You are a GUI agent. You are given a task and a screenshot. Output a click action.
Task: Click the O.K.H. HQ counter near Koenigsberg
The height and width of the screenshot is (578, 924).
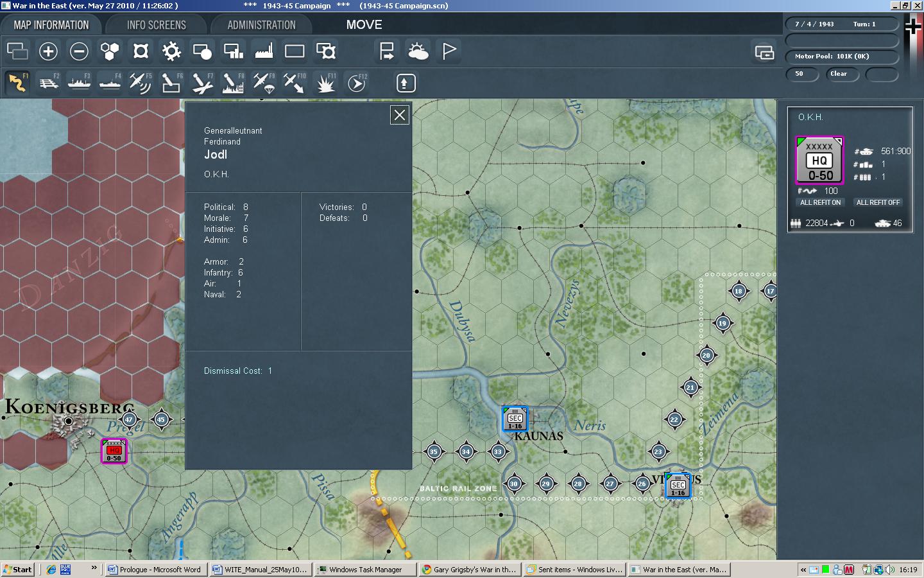coord(114,451)
